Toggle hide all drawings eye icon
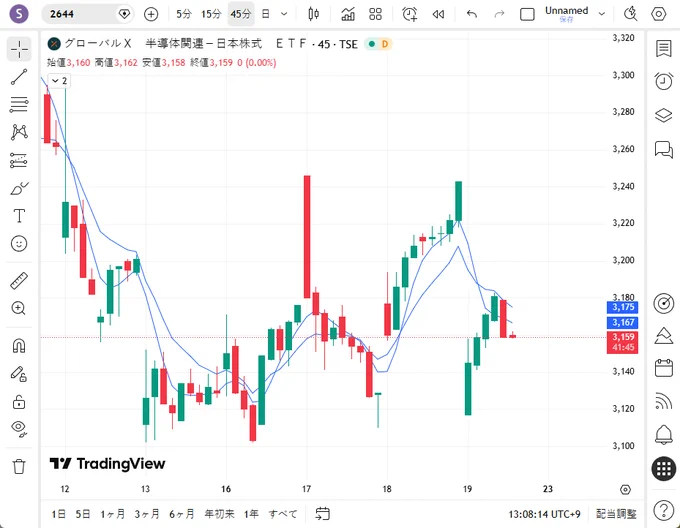This screenshot has width=680, height=528. (x=19, y=429)
